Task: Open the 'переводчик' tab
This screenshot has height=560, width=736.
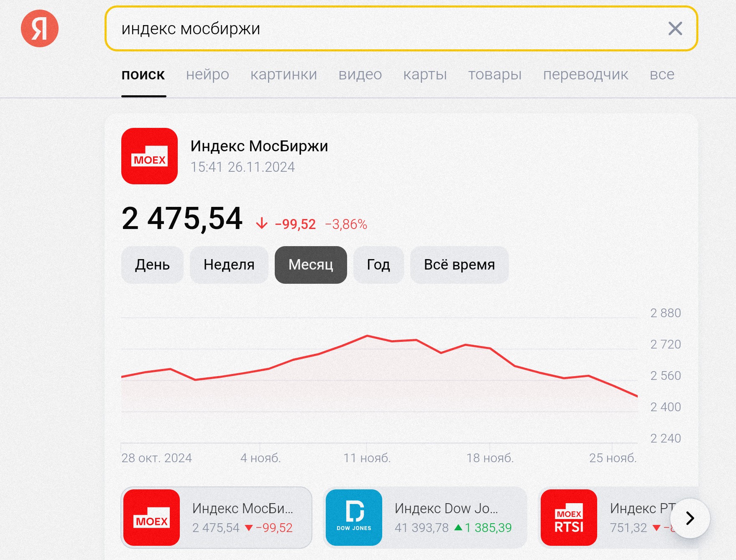Action: coord(585,74)
